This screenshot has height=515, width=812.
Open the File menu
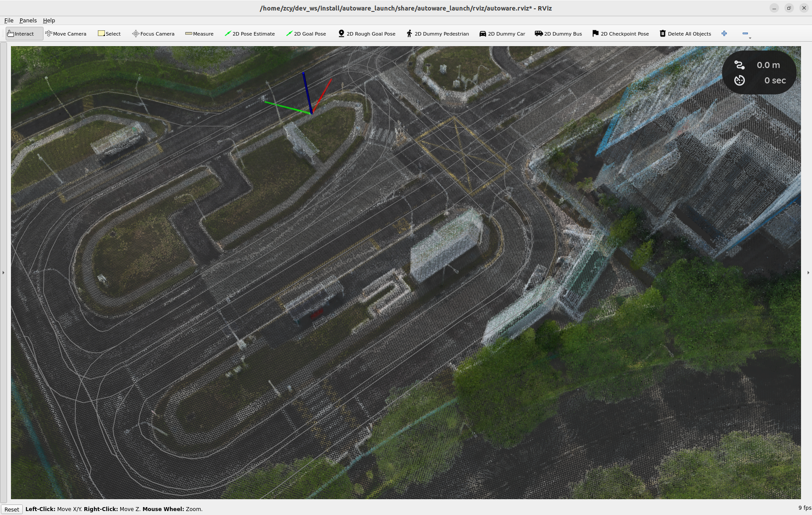pos(9,21)
